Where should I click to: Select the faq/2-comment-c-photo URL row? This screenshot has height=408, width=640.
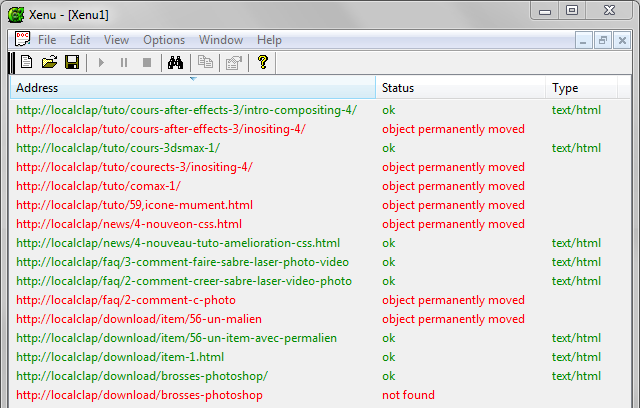pyautogui.click(x=126, y=300)
